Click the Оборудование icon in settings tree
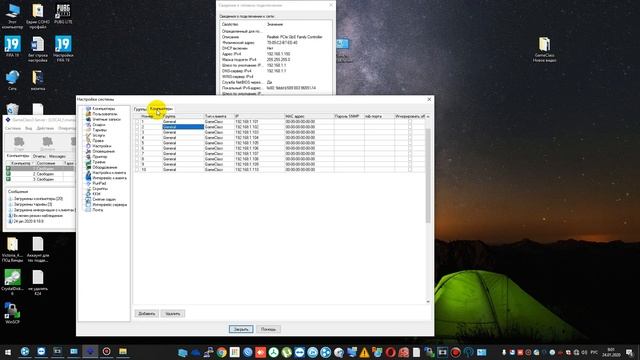The height and width of the screenshot is (360, 640). [88, 167]
